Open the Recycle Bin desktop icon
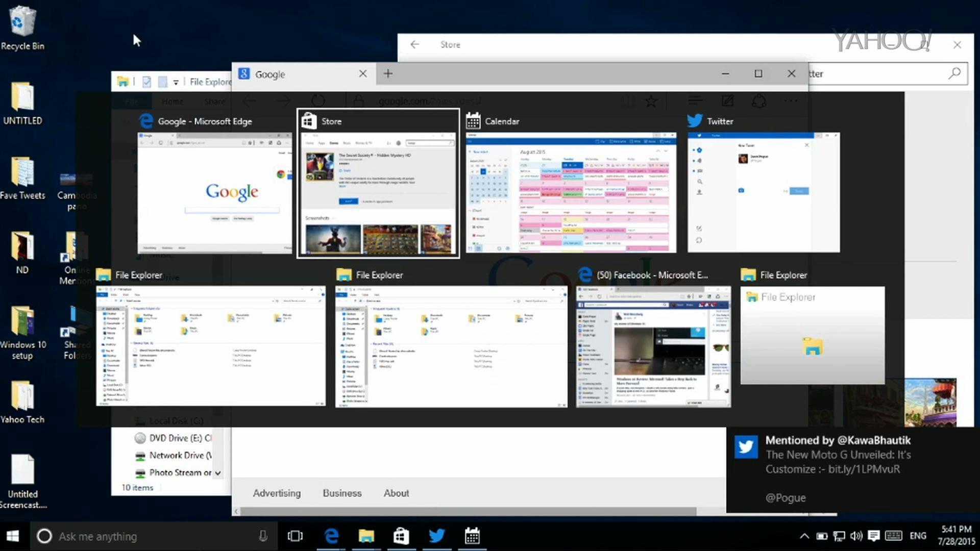Screen dimensions: 980x551 click(22, 28)
